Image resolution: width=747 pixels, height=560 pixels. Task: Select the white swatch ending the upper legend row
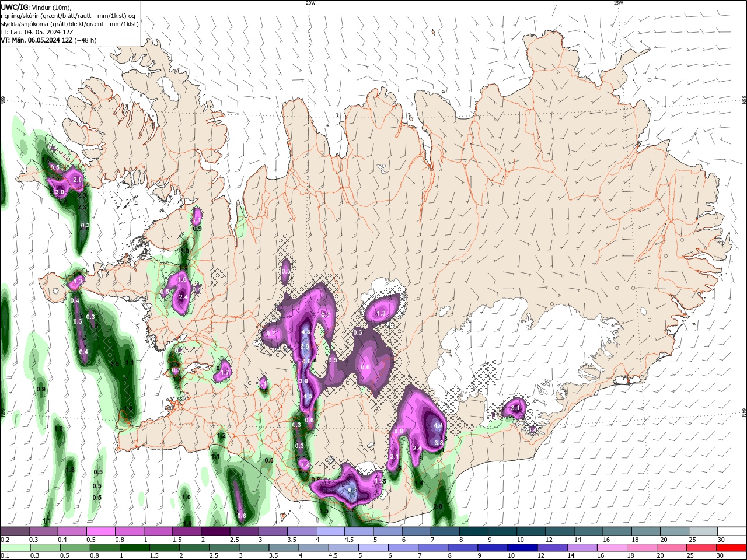[x=732, y=531]
